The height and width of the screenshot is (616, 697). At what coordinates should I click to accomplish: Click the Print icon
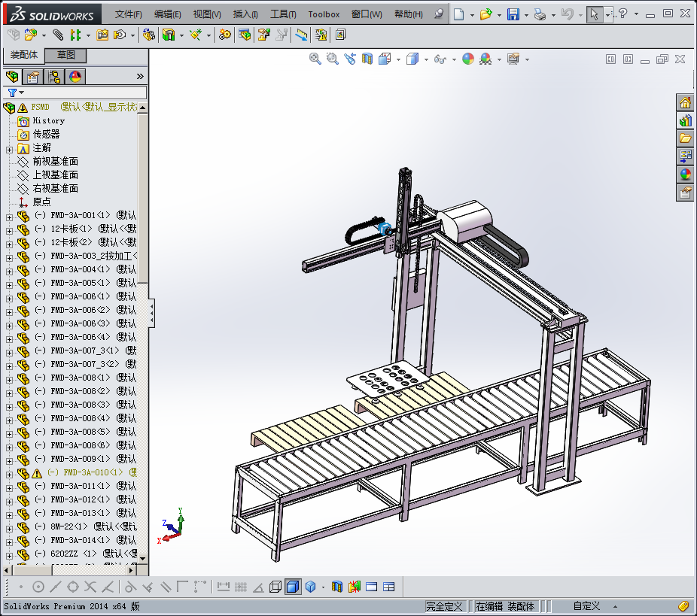click(x=540, y=14)
